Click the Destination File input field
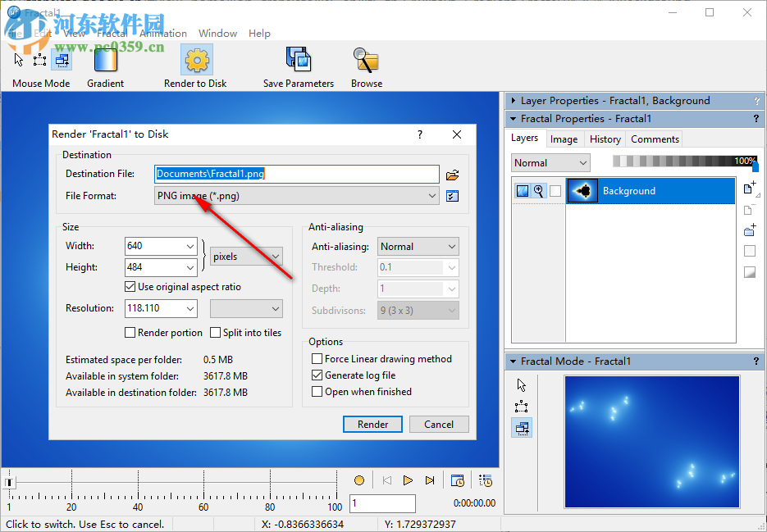Screen dimensions: 767x532 coord(296,174)
